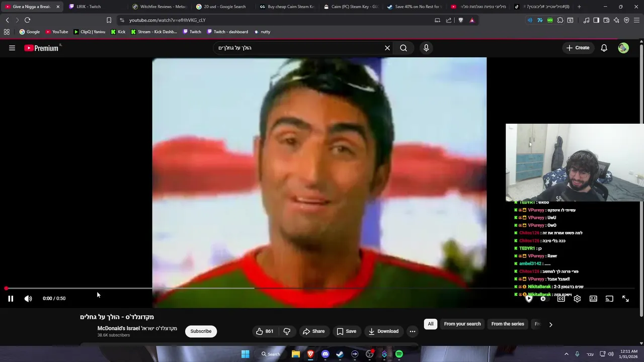Switch to the Cairn (PC) Steam Key tab
This screenshot has width=644, height=362.
coord(351,7)
